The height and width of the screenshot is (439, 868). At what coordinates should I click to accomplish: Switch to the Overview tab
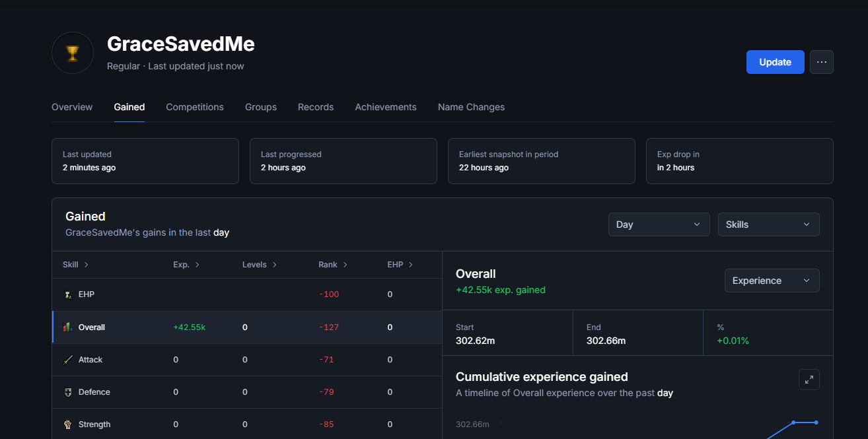[72, 107]
